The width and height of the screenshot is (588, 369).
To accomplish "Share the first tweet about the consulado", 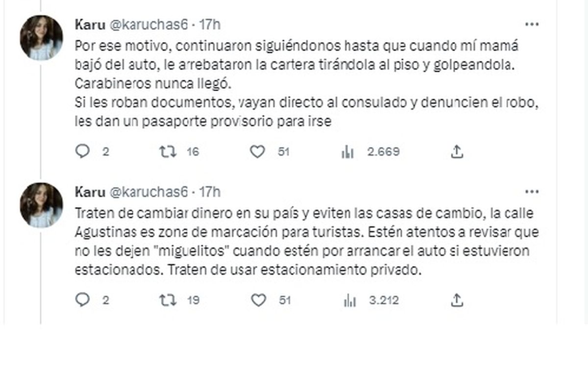I will pyautogui.click(x=456, y=152).
